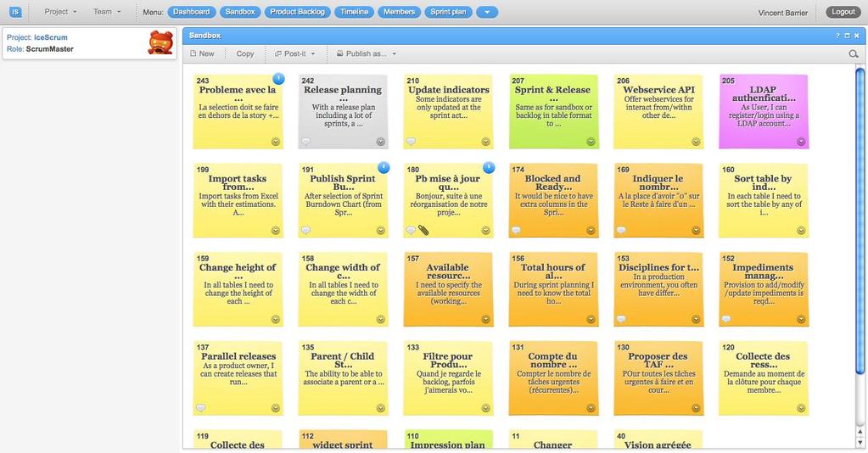This screenshot has height=453, width=868.
Task: Select the Impediments management post-it 152
Action: (764, 289)
